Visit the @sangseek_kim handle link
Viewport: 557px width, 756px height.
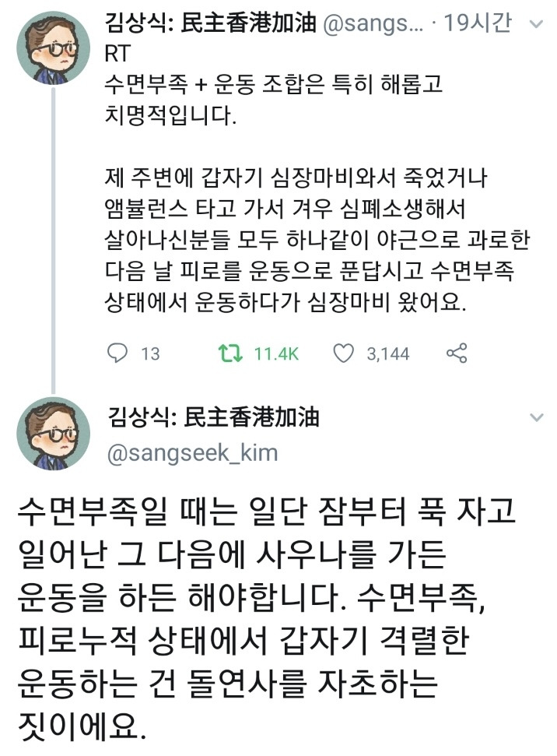[x=191, y=452]
